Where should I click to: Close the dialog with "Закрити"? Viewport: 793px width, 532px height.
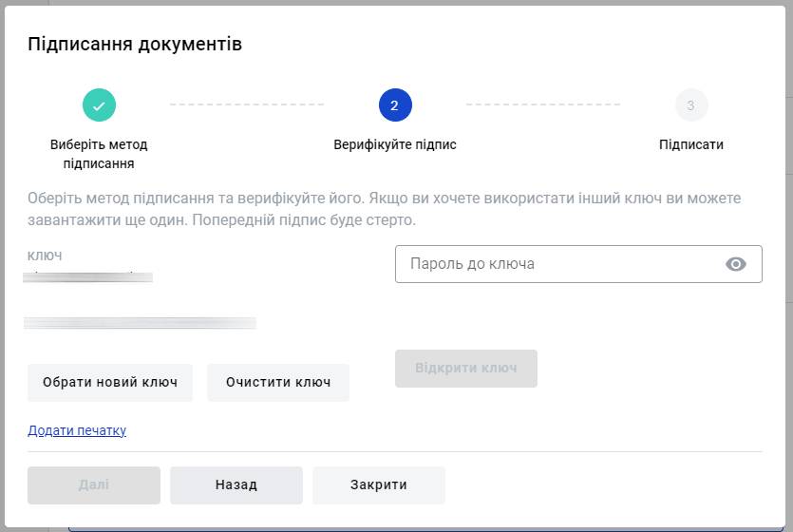[379, 484]
